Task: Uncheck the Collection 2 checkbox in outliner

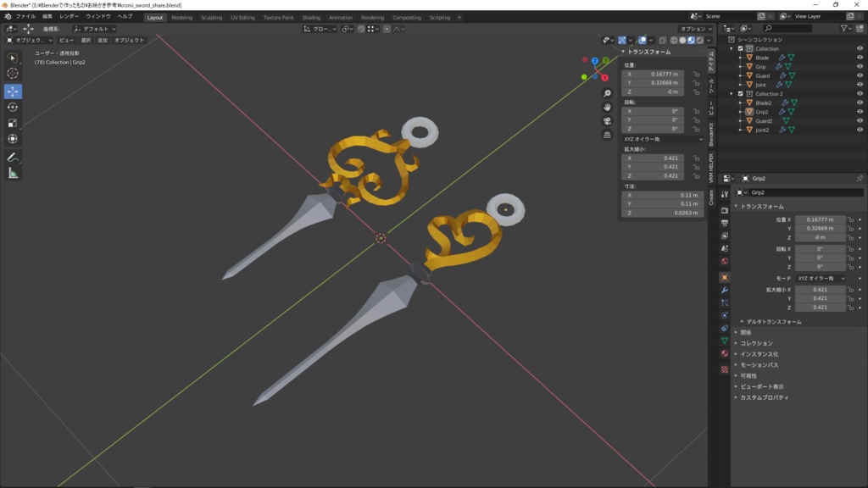Action: 739,94
